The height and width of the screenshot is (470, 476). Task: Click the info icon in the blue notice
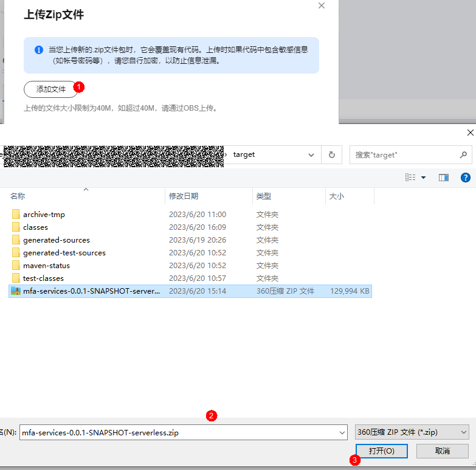click(x=38, y=50)
